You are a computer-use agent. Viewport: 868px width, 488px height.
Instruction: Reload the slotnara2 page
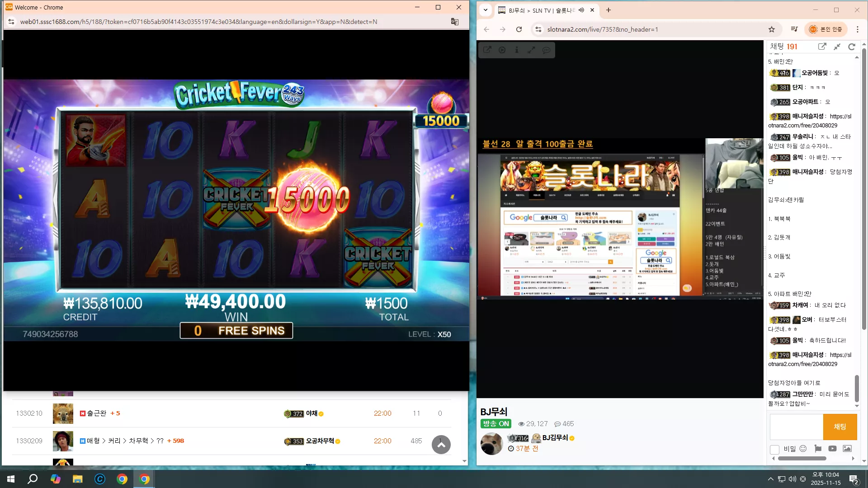[519, 29]
